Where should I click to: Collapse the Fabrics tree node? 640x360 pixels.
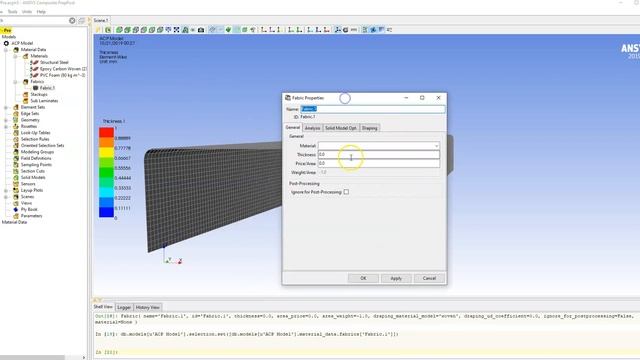tap(16, 82)
